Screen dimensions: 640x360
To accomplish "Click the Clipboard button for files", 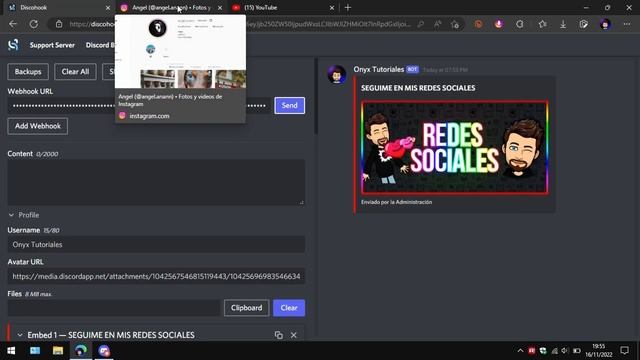I will pyautogui.click(x=247, y=308).
